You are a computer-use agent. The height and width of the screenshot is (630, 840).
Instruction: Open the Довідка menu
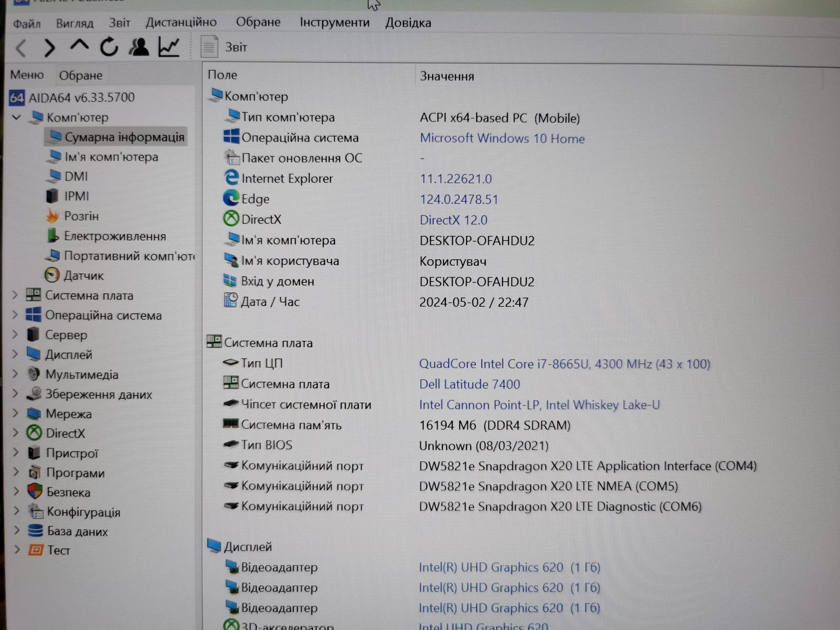(408, 23)
